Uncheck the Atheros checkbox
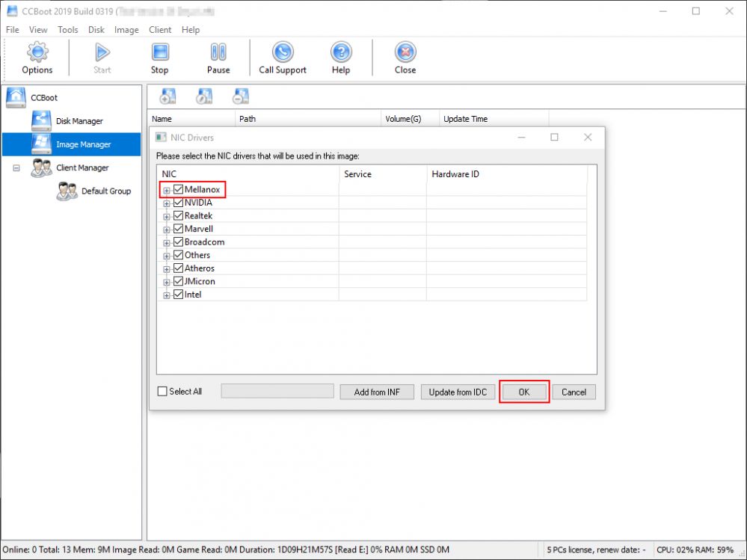Image resolution: width=747 pixels, height=560 pixels. tap(178, 268)
